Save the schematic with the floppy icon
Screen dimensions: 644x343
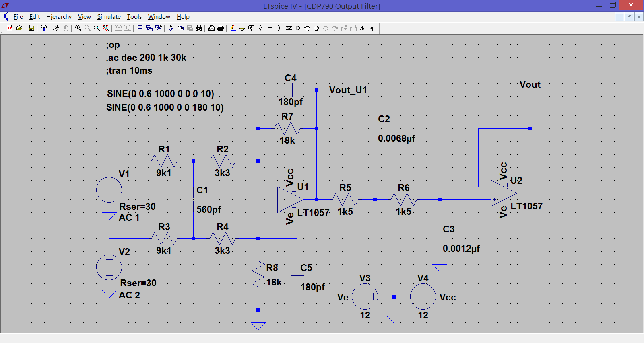(x=31, y=28)
